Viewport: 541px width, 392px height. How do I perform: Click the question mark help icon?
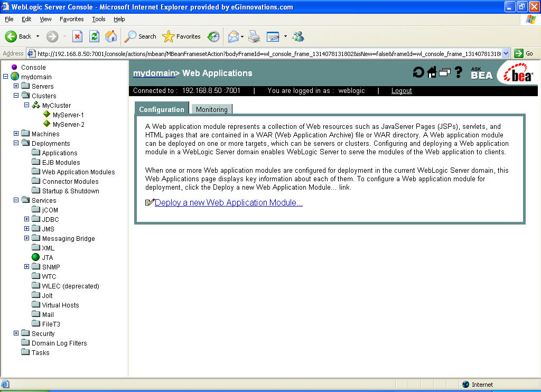click(458, 72)
